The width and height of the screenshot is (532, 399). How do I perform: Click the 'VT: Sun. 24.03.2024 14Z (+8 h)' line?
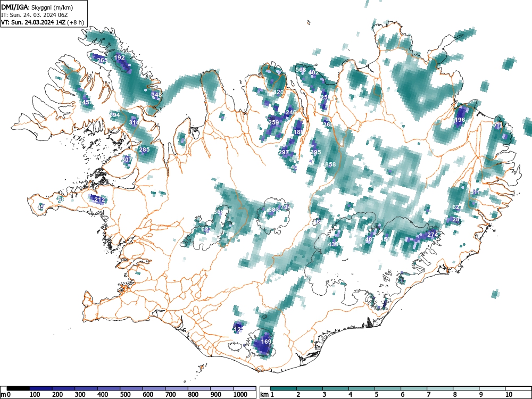point(43,22)
